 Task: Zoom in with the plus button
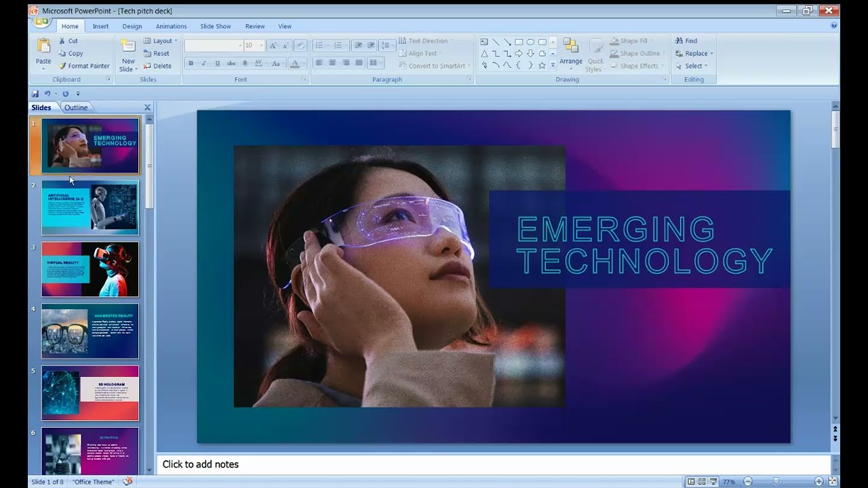tap(819, 482)
